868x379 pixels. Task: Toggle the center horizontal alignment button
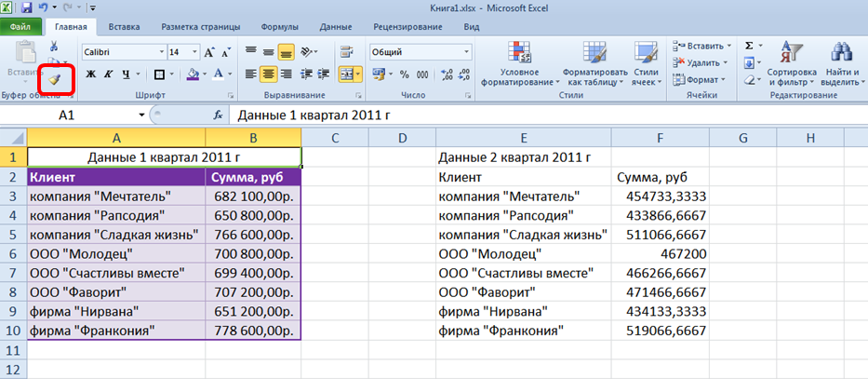point(269,74)
